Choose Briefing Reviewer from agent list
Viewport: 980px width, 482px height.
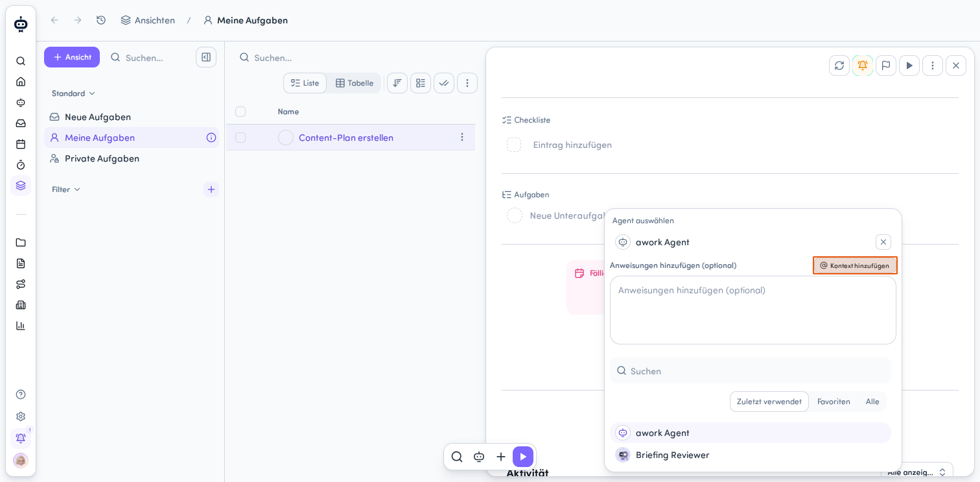click(x=751, y=455)
